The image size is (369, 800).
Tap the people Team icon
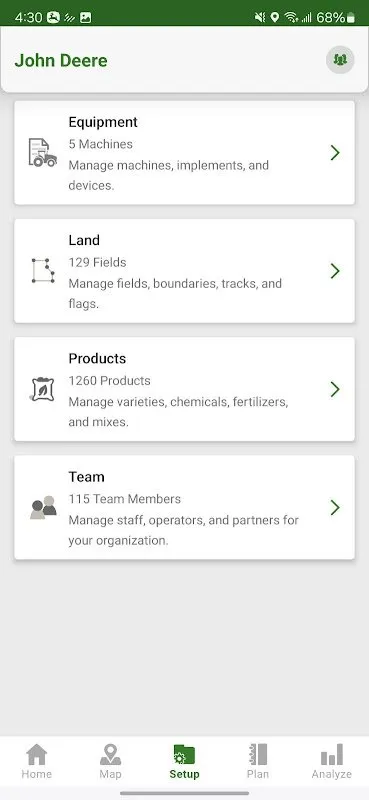(x=43, y=508)
